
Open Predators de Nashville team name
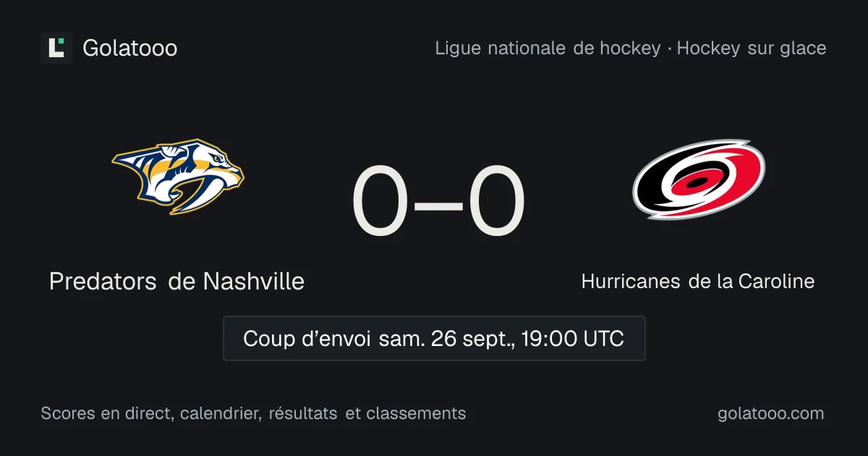coord(176,281)
